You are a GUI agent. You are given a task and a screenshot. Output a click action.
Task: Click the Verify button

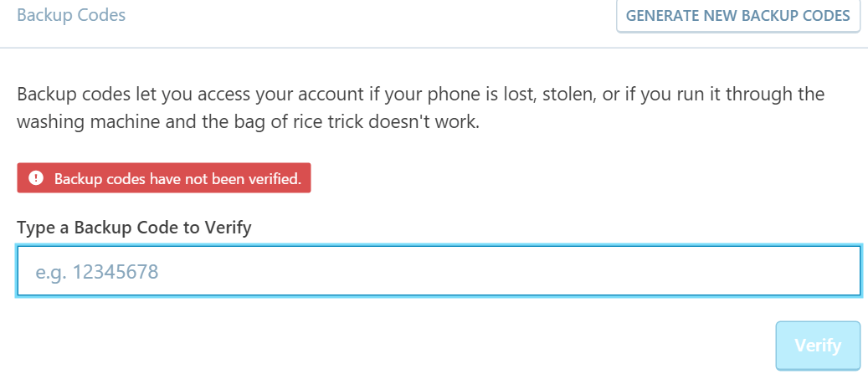tap(818, 345)
